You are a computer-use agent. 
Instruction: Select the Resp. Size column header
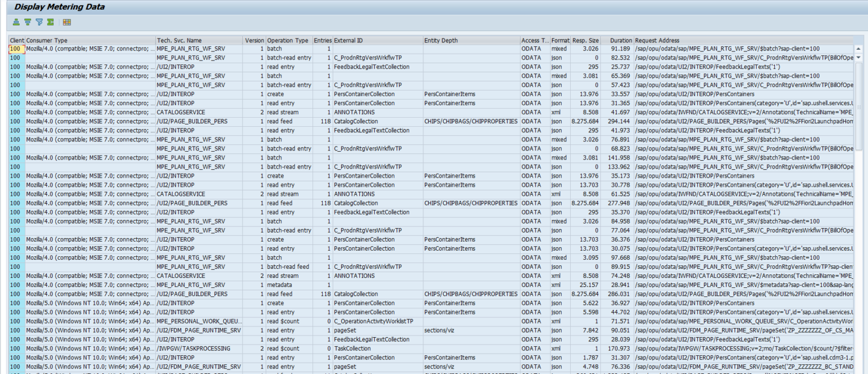pyautogui.click(x=585, y=41)
